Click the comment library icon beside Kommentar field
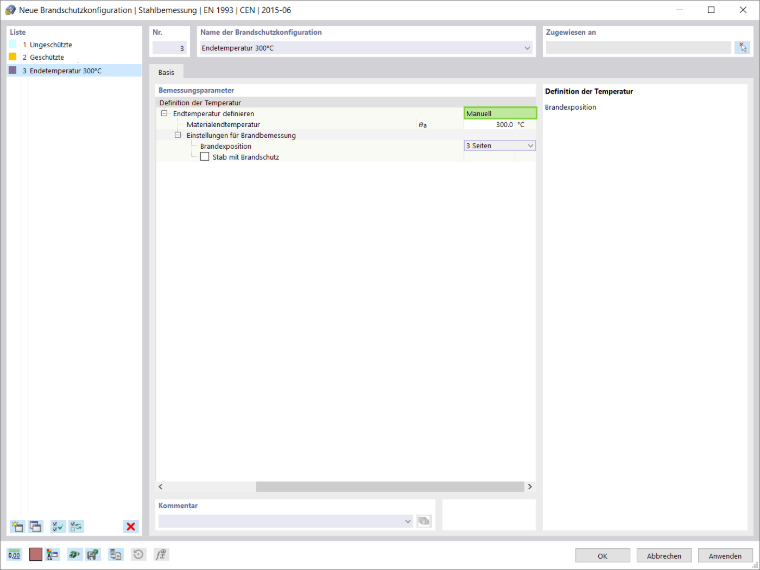This screenshot has height=570, width=760. click(x=424, y=521)
